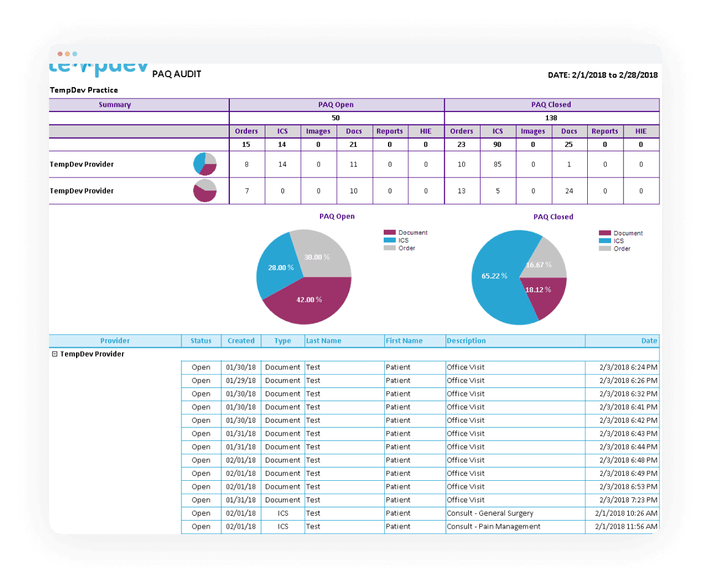Image resolution: width=711 pixels, height=588 pixels.
Task: Click the PAQ Closed Orders total 23
Action: tap(462, 145)
